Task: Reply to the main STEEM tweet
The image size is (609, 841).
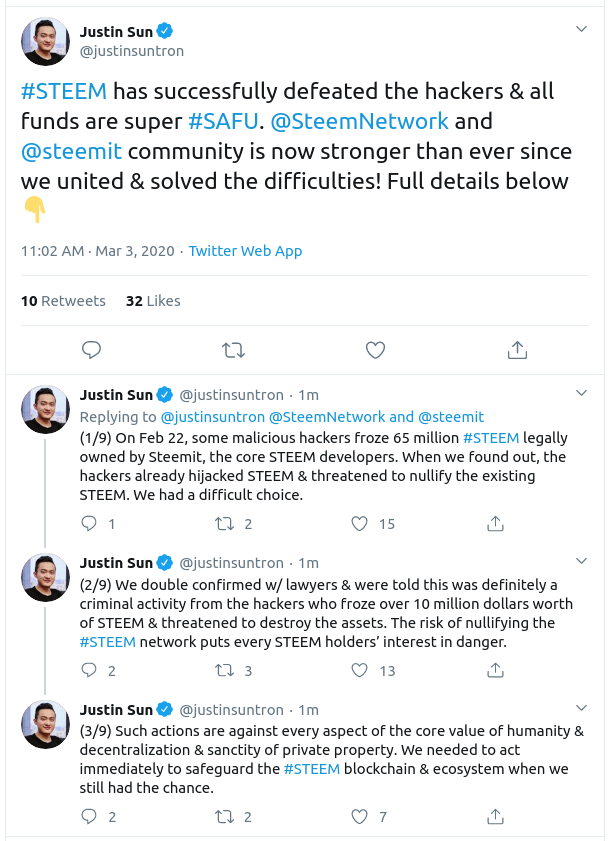Action: click(x=91, y=350)
